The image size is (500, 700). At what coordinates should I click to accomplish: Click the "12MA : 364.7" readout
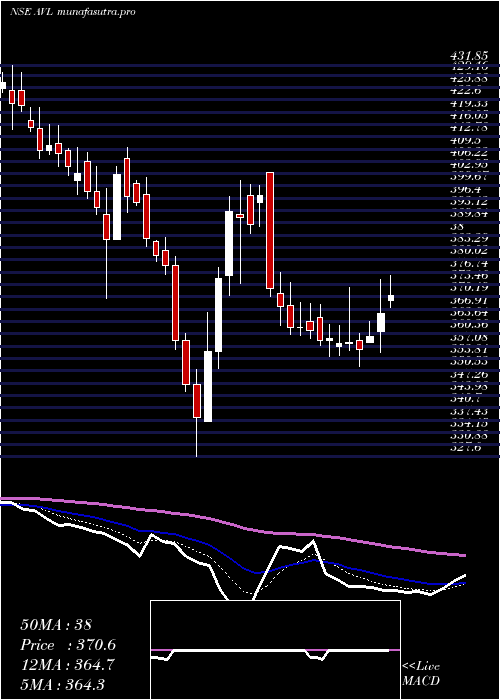(66, 665)
